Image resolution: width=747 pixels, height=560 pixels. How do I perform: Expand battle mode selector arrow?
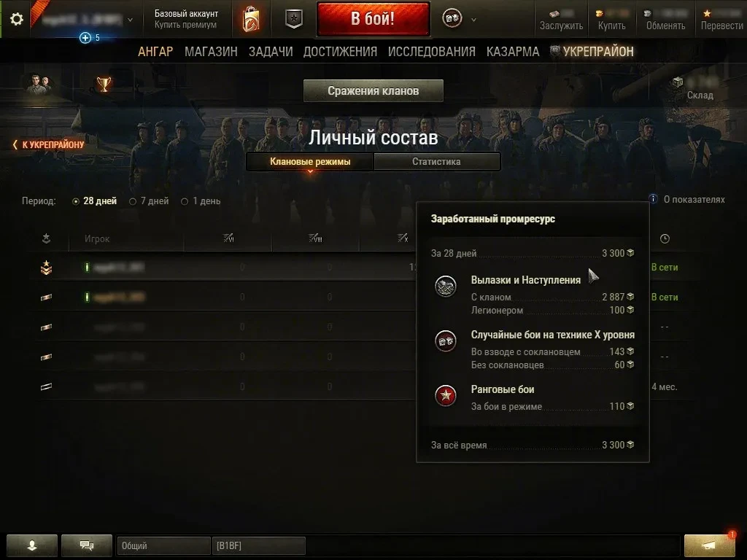pyautogui.click(x=473, y=20)
